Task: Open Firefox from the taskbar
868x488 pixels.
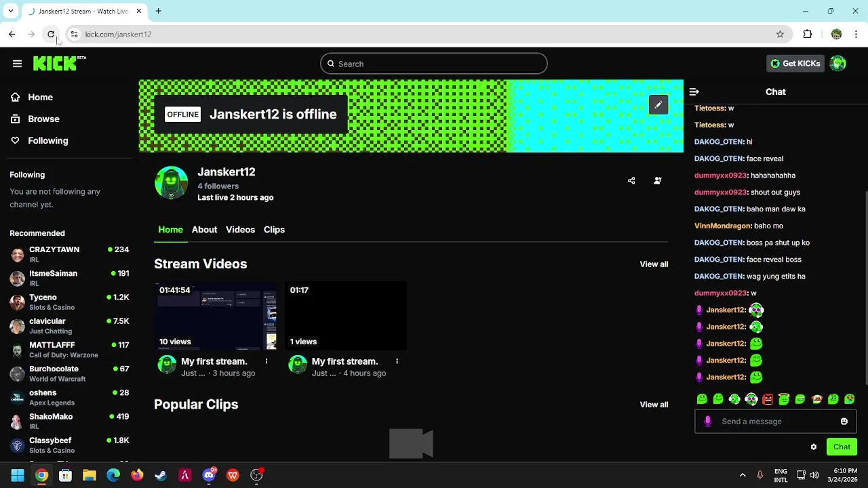Action: pyautogui.click(x=137, y=475)
